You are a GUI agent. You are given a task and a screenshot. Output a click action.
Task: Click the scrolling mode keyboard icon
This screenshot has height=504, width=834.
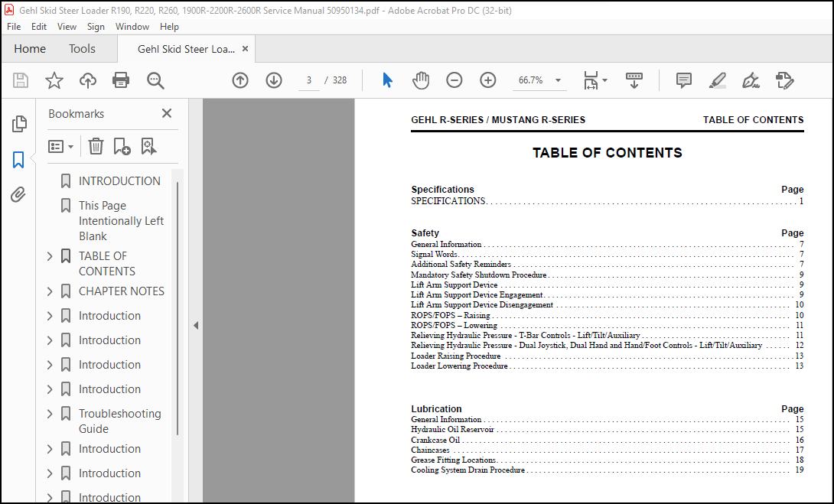point(634,80)
